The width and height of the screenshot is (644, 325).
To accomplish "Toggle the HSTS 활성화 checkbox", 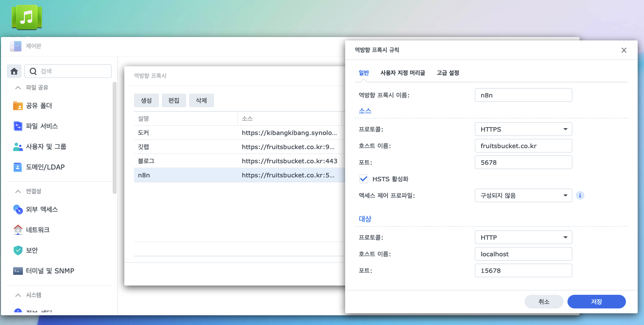I will pyautogui.click(x=364, y=179).
